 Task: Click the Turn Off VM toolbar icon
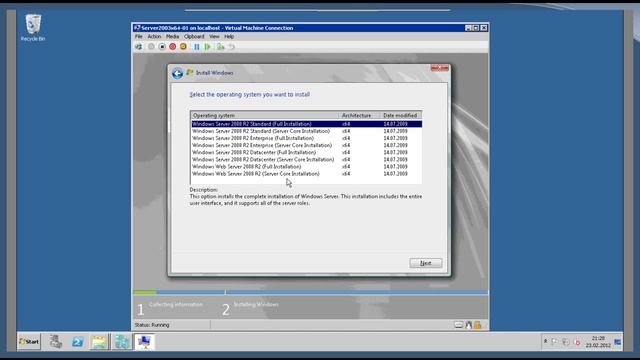(x=162, y=47)
